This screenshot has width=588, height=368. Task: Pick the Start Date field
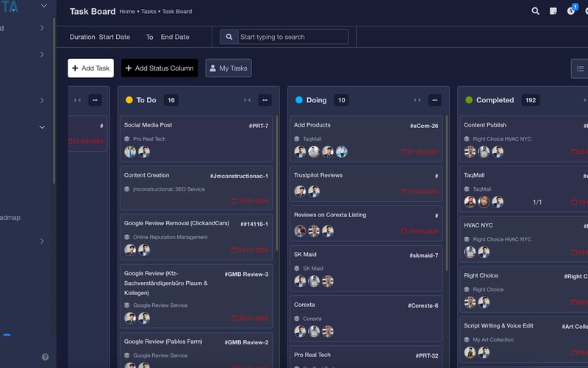click(x=115, y=37)
